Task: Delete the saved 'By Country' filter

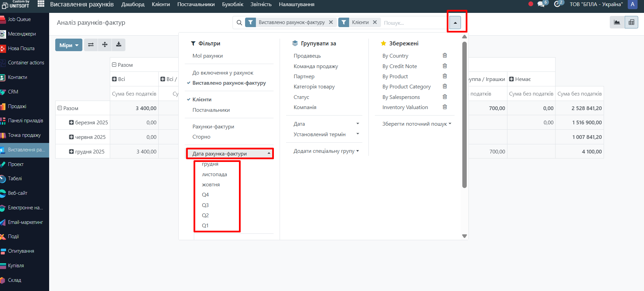Action: (445, 56)
